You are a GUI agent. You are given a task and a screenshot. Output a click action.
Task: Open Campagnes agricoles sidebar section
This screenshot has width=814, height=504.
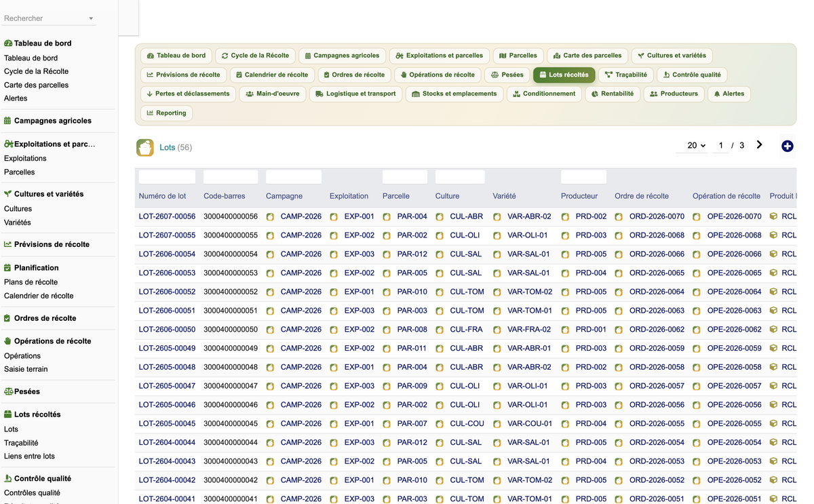[x=52, y=121]
